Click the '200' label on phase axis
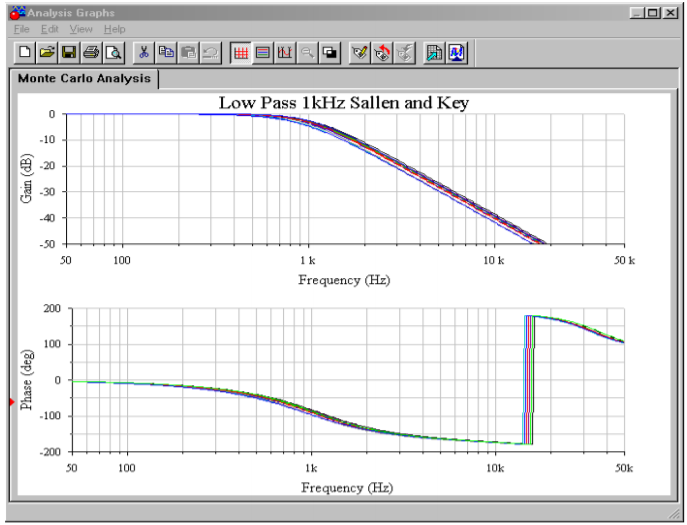687x525 pixels. (x=52, y=309)
